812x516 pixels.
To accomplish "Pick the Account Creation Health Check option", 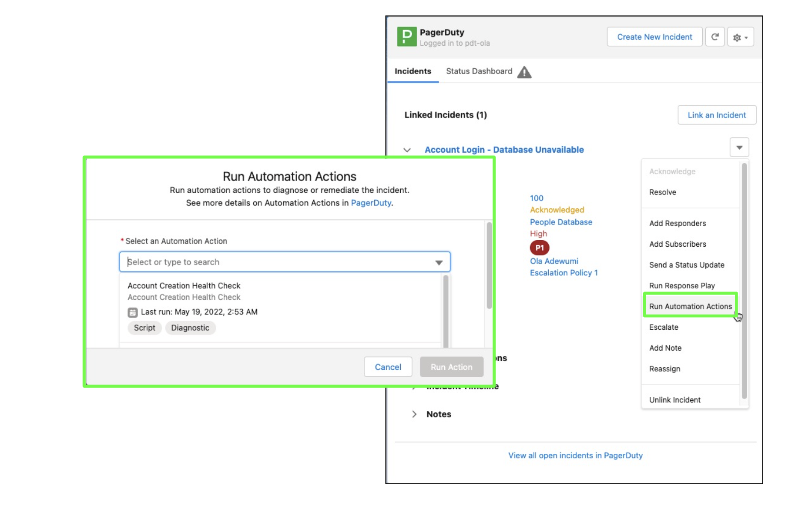I will pos(184,286).
